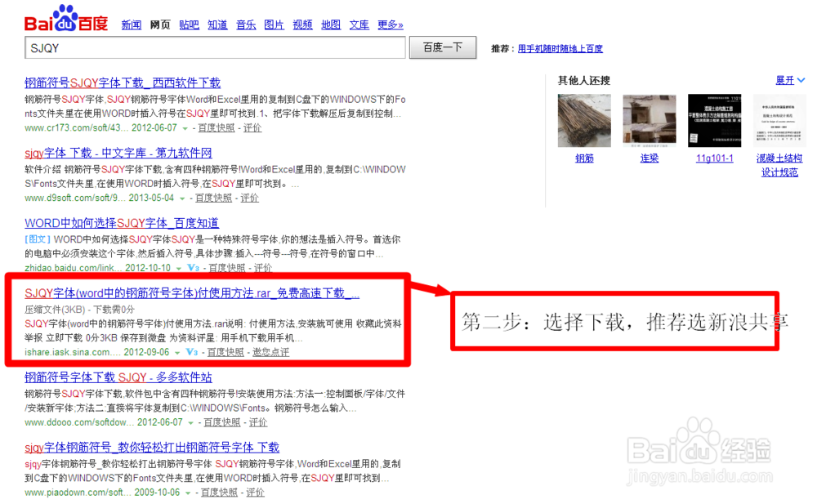Open result WORD中如何选择SJQY字体_百度知道

coord(122,223)
